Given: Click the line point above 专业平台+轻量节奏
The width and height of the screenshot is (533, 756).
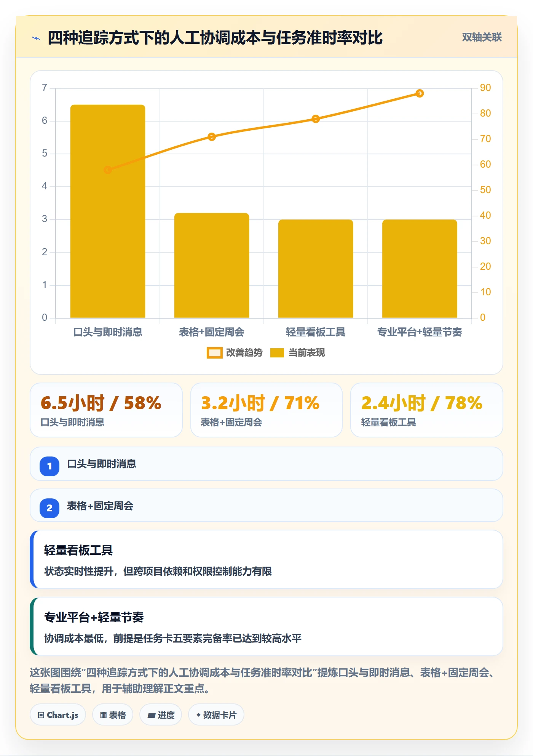Looking at the screenshot, I should [420, 93].
